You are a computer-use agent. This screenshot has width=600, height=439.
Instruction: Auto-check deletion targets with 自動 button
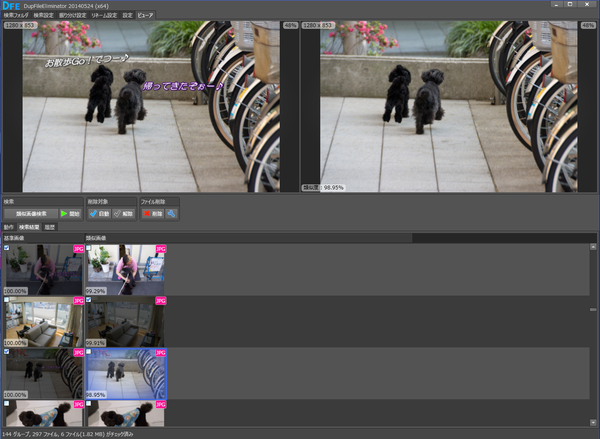[x=99, y=214]
